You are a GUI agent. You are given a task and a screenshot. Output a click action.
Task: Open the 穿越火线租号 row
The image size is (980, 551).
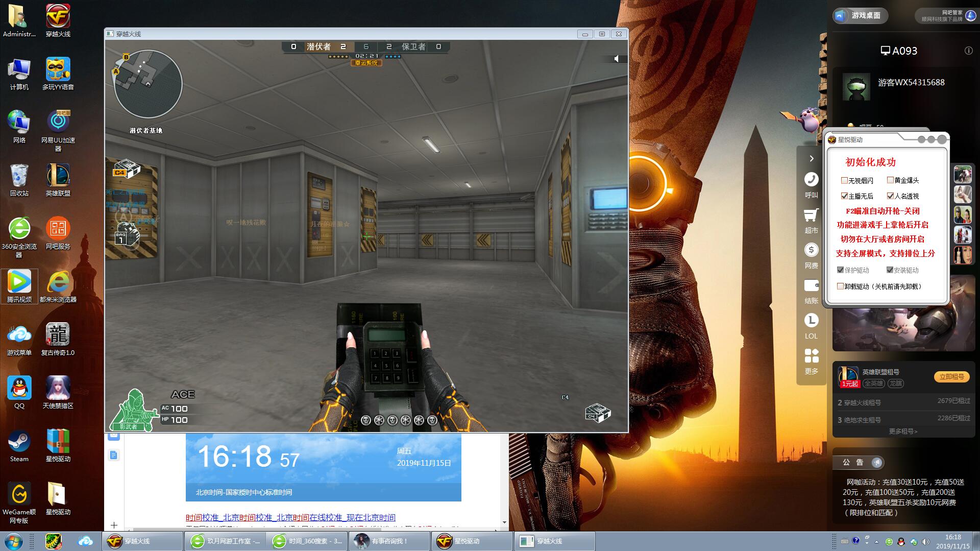(903, 402)
